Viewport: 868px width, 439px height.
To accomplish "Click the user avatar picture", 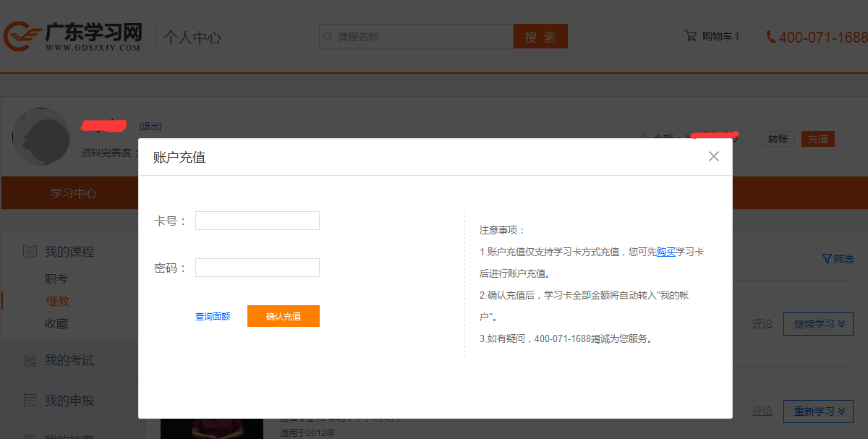I will [41, 137].
